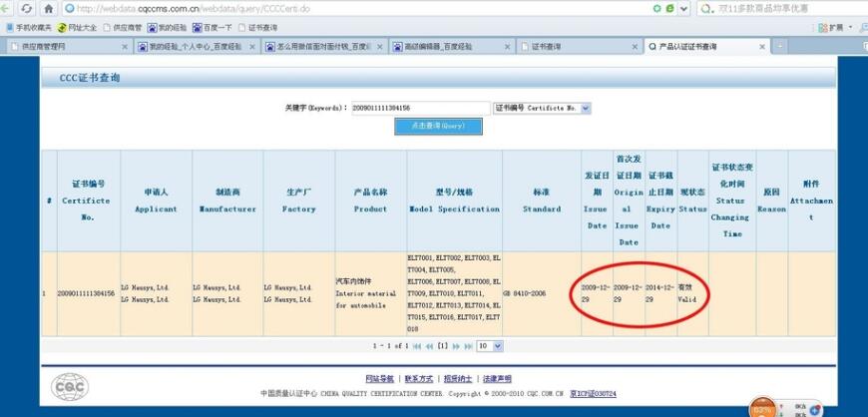This screenshot has height=417, width=868.
Task: Click the 2014-12-29 expiry date cell
Action: point(659,293)
